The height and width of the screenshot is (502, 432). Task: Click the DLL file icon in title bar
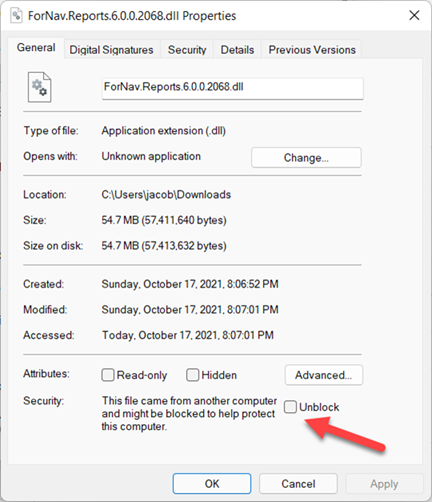pyautogui.click(x=16, y=16)
